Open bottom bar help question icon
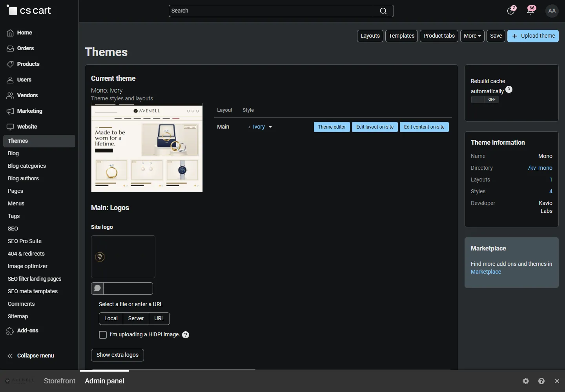Image resolution: width=565 pixels, height=392 pixels. pyautogui.click(x=541, y=381)
